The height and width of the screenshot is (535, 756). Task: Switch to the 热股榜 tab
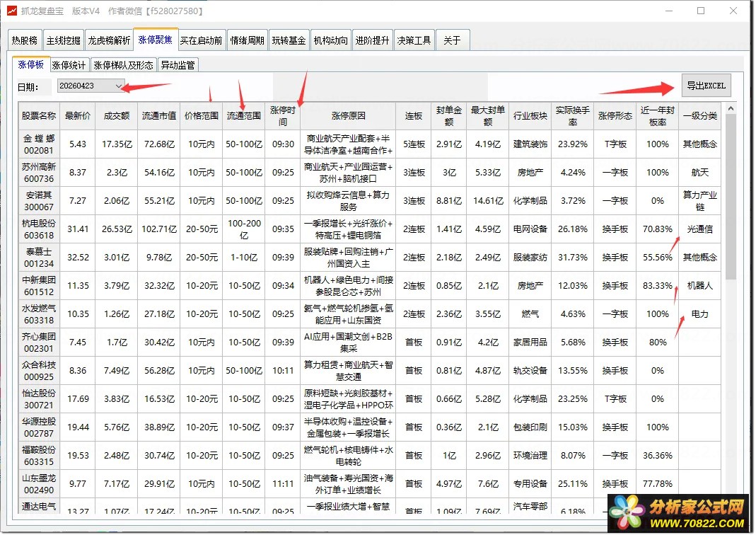(25, 41)
